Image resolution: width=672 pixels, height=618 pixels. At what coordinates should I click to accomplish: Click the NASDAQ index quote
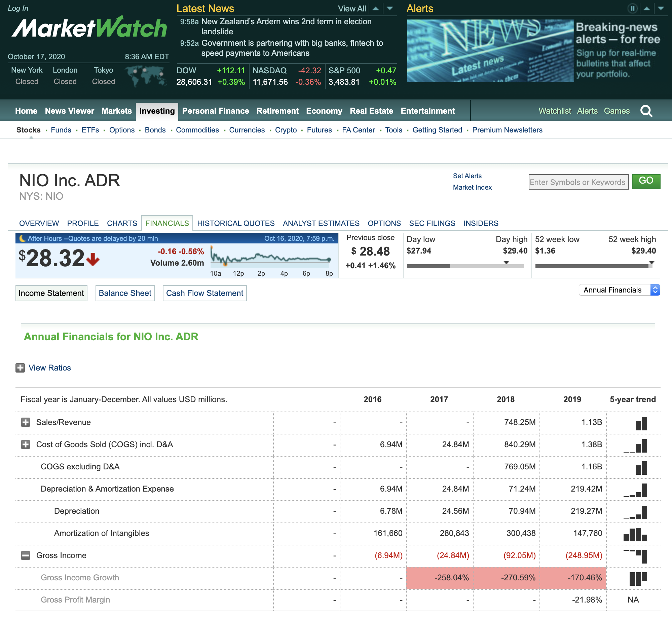click(287, 76)
